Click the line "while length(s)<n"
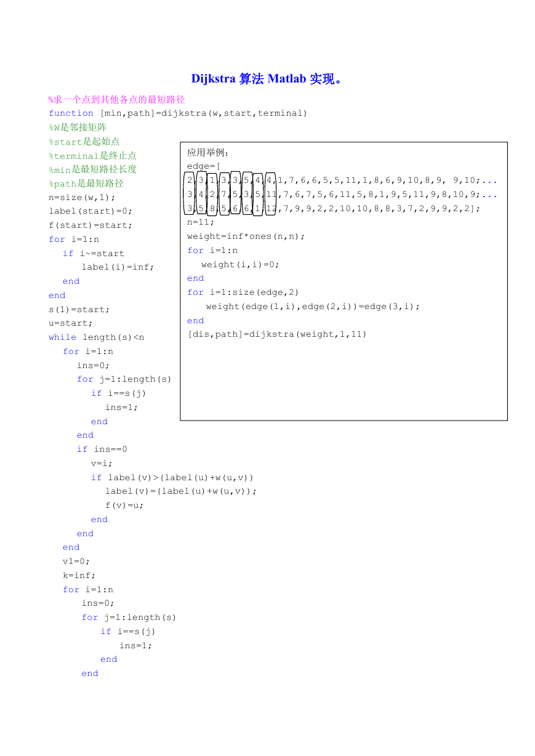 96,337
